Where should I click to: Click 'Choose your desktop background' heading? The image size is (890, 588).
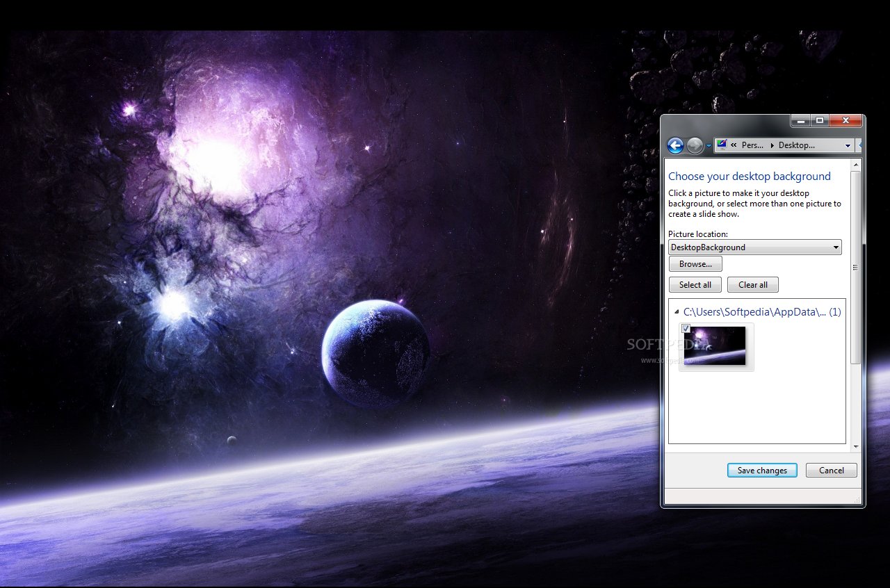pos(750,176)
